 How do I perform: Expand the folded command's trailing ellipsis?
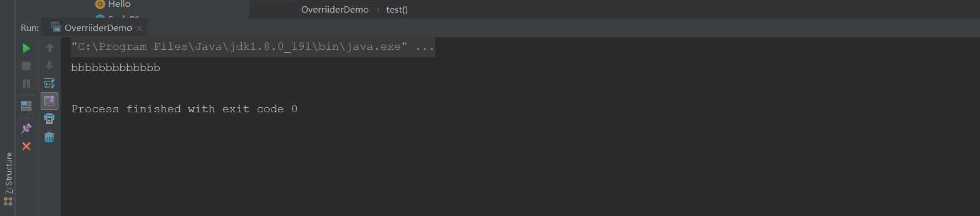[x=425, y=47]
